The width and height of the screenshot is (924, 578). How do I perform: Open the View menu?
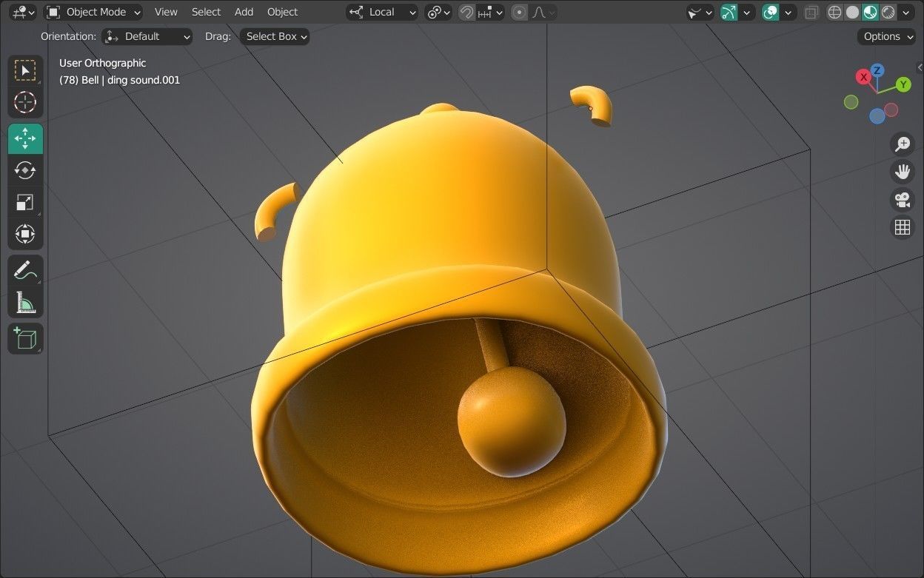point(166,12)
